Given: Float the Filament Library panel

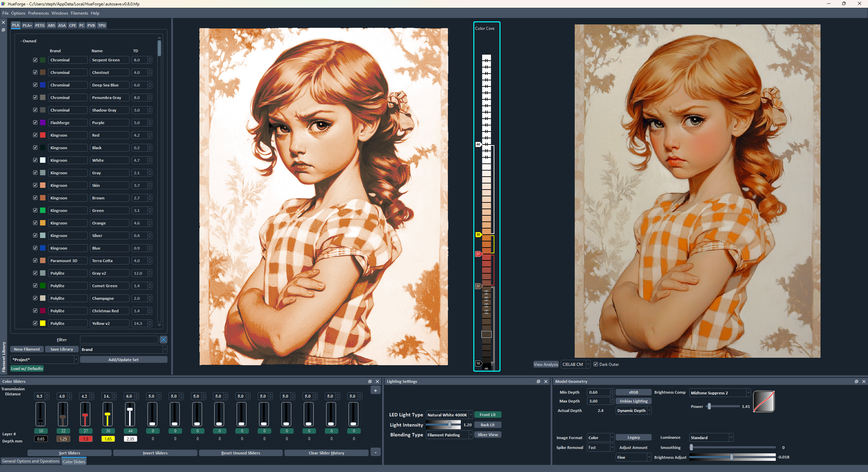Looking at the screenshot, I should coord(3,30).
